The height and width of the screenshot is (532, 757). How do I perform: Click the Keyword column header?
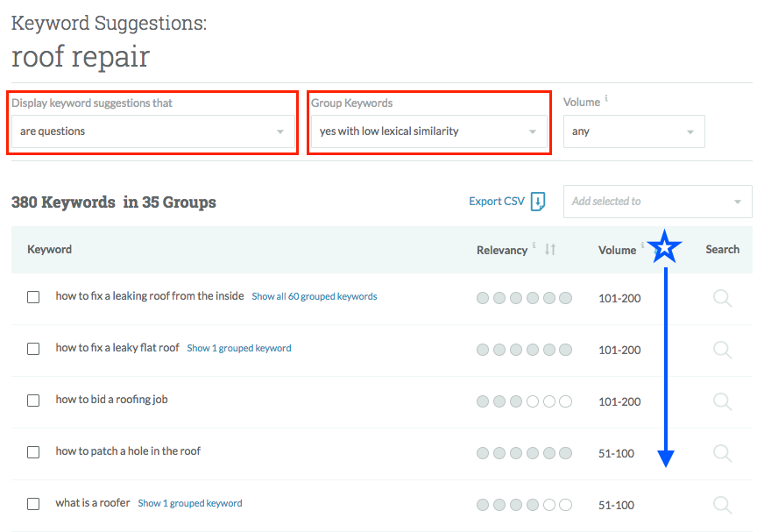point(50,250)
